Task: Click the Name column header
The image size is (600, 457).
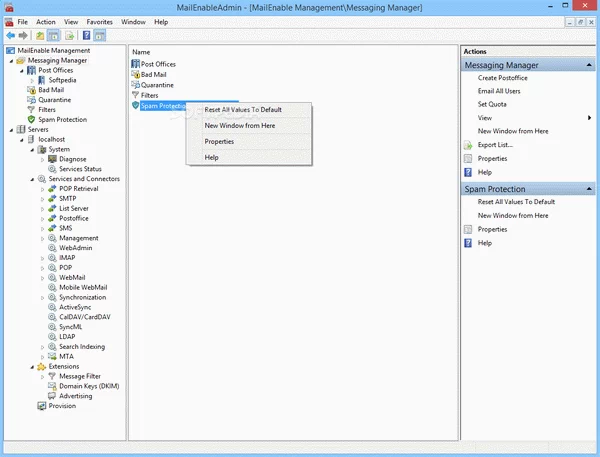Action: 141,52
